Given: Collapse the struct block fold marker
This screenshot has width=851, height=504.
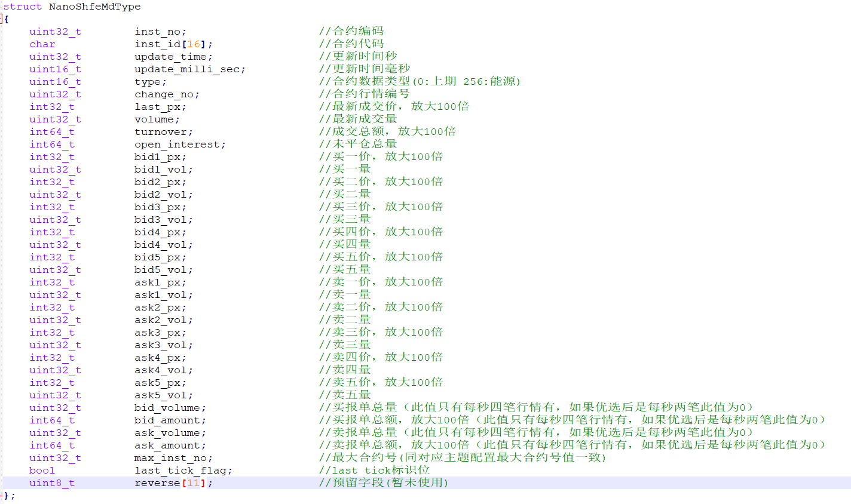Looking at the screenshot, I should coord(2,19).
